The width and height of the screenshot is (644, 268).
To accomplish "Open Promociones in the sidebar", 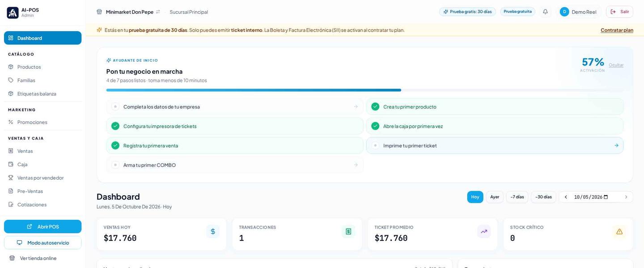I will (42, 122).
